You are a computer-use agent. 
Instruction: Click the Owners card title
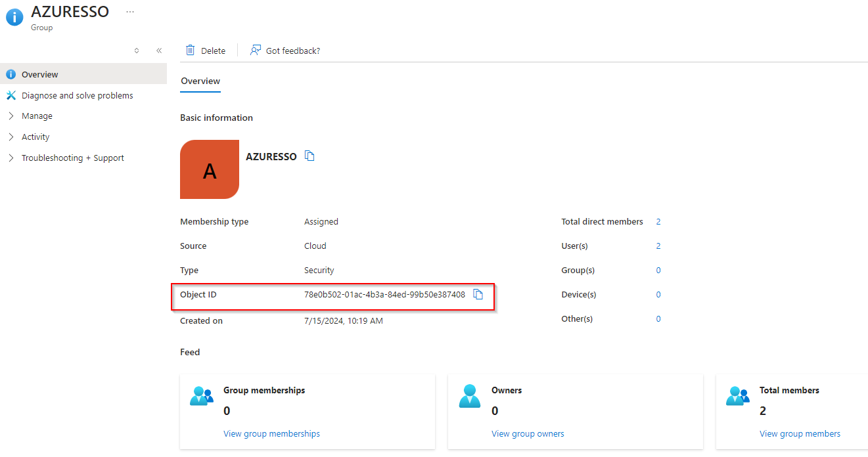507,390
